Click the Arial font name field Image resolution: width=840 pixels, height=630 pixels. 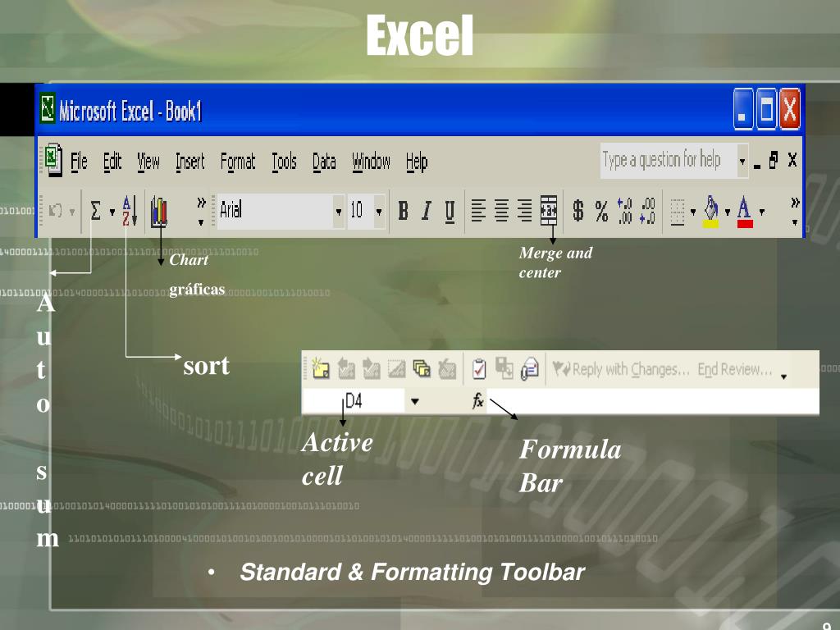tap(274, 211)
